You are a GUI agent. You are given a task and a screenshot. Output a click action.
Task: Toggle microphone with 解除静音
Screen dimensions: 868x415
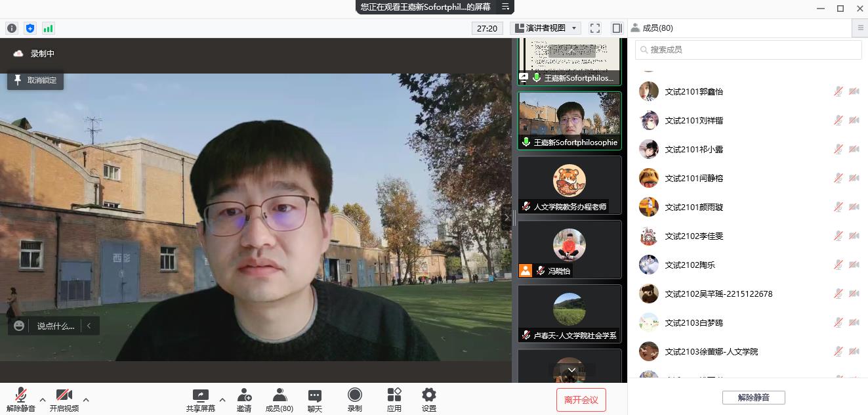pyautogui.click(x=21, y=399)
